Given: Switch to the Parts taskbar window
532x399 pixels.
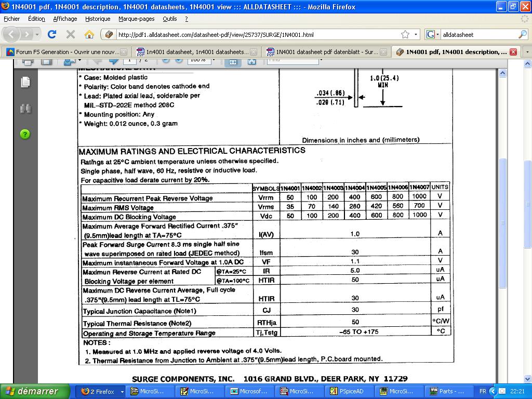Looking at the screenshot, I should tap(450, 392).
